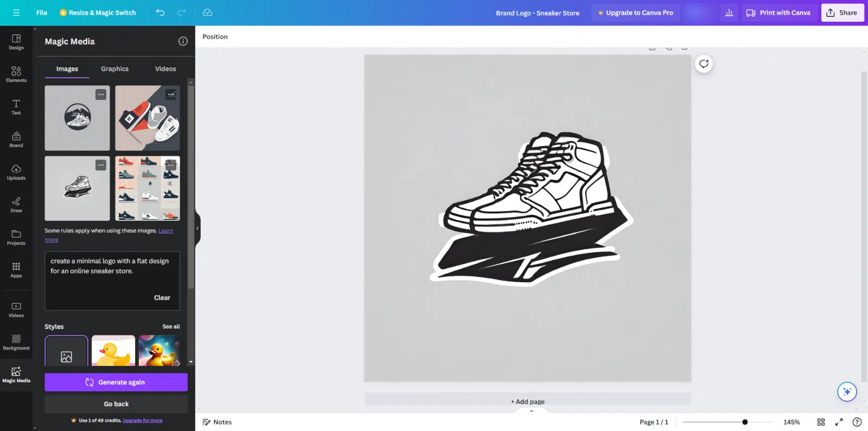The width and height of the screenshot is (868, 431).
Task: Select the Draw tool
Action: tap(16, 205)
